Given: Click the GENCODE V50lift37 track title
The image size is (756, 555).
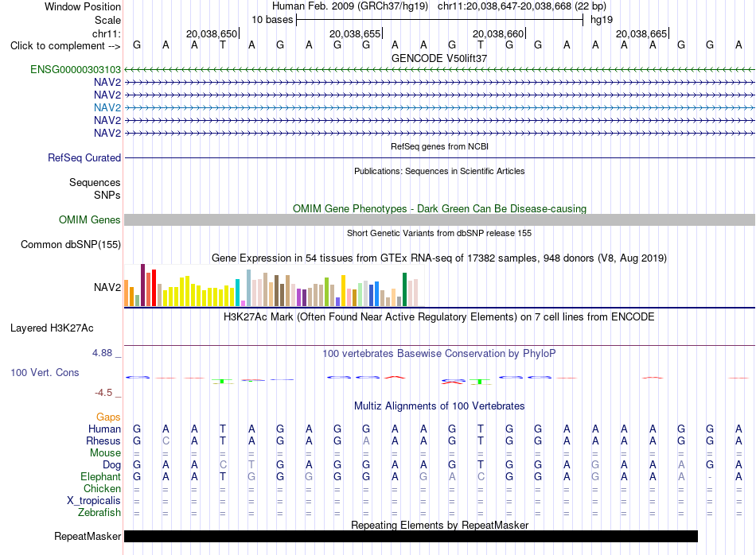Looking at the screenshot, I should click(x=439, y=58).
